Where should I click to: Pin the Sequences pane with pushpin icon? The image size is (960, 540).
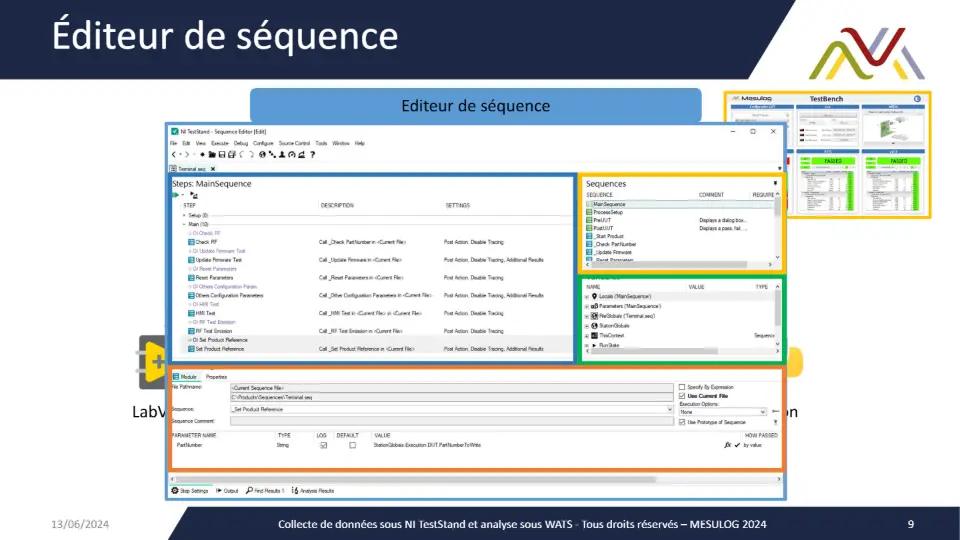click(x=775, y=183)
